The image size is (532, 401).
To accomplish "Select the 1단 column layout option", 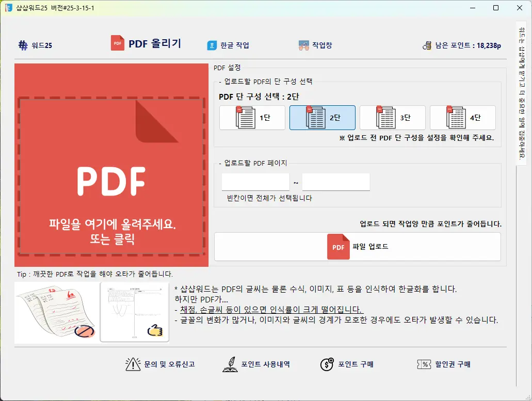I will 252,117.
